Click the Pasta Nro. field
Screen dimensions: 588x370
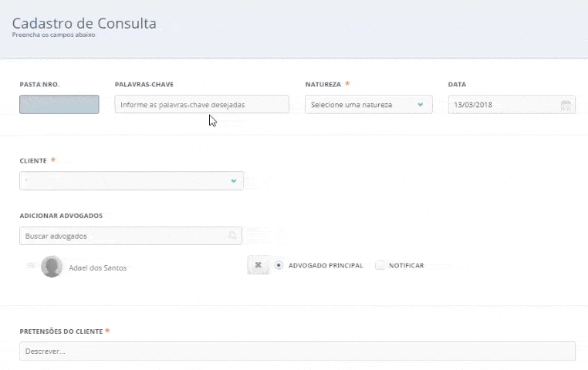point(59,105)
